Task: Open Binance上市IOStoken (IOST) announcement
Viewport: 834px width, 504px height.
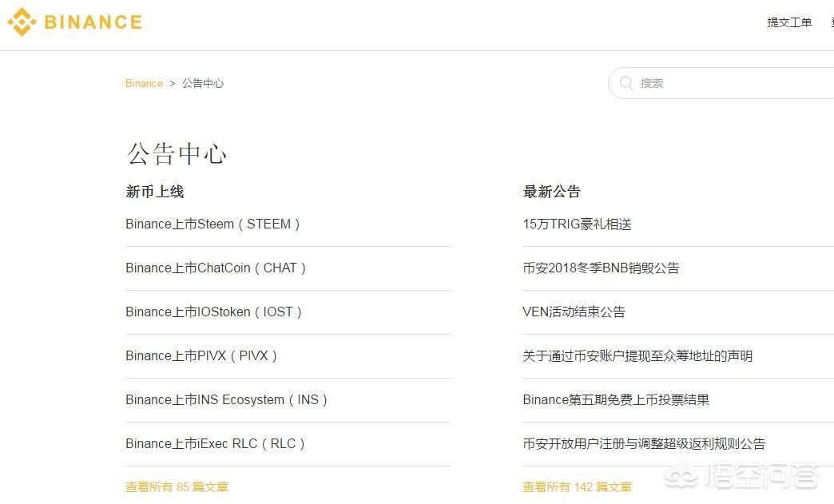Action: [x=213, y=312]
